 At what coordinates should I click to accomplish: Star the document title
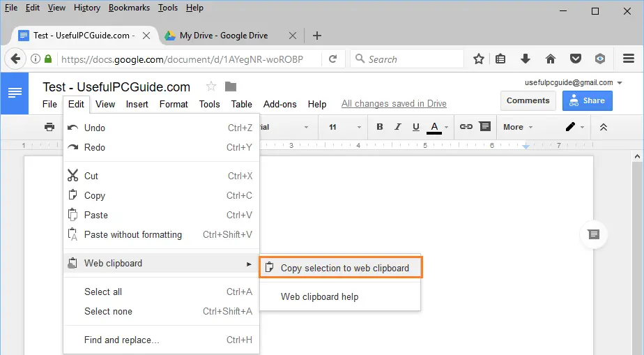pos(211,86)
